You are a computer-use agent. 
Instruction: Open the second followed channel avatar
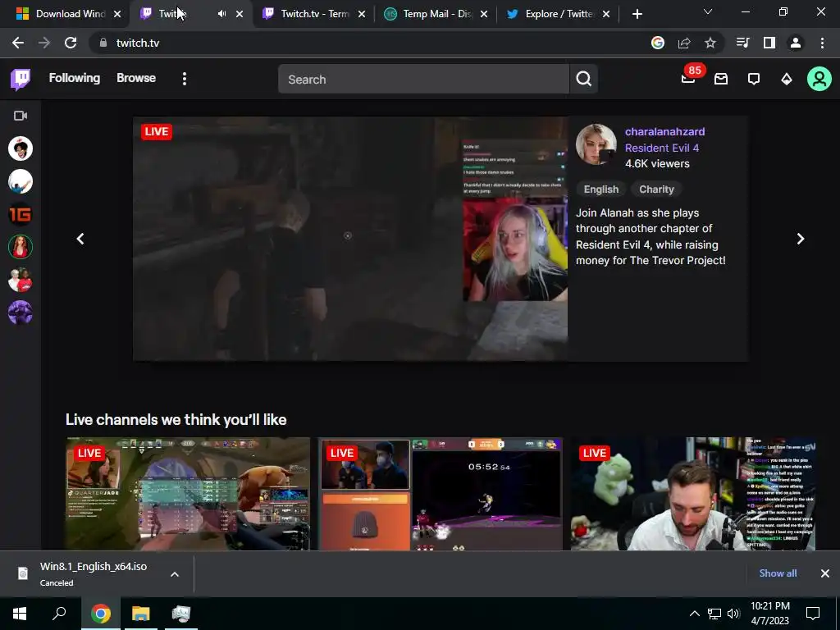tap(21, 181)
